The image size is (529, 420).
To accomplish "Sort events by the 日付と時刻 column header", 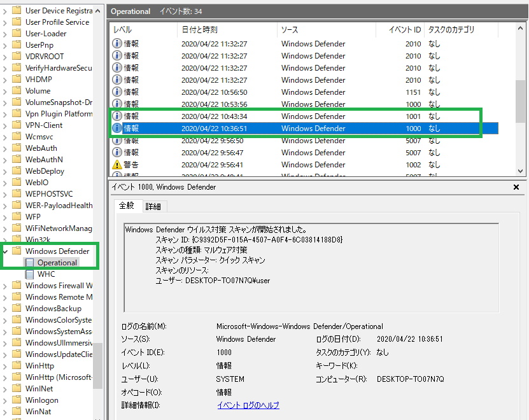I will pos(227,30).
